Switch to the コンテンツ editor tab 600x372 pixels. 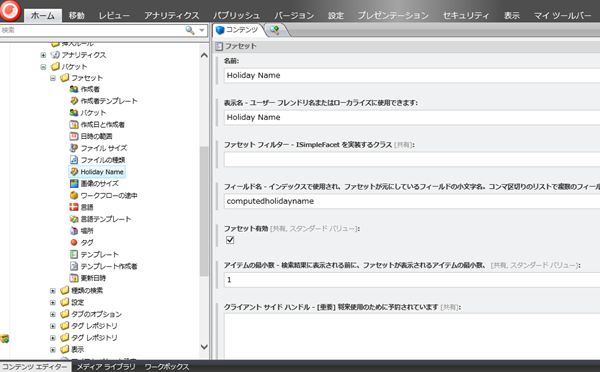pyautogui.click(x=237, y=30)
